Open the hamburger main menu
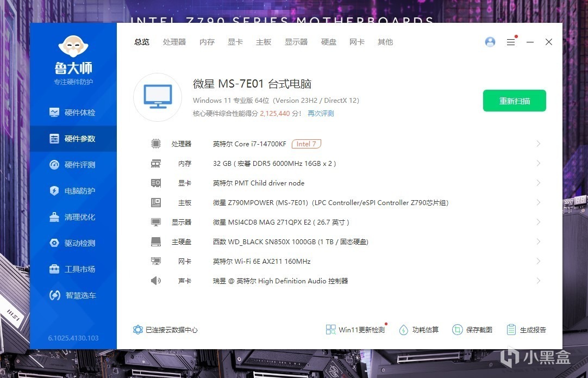This screenshot has width=588, height=378. click(511, 42)
